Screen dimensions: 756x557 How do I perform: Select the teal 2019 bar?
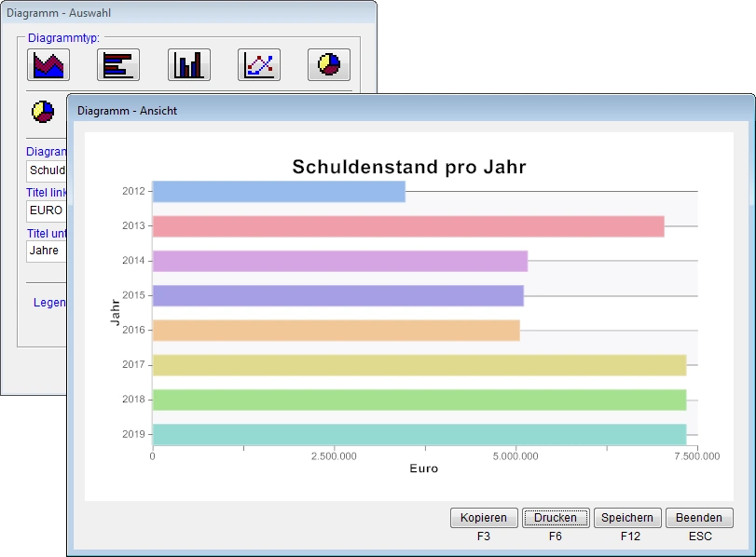419,434
